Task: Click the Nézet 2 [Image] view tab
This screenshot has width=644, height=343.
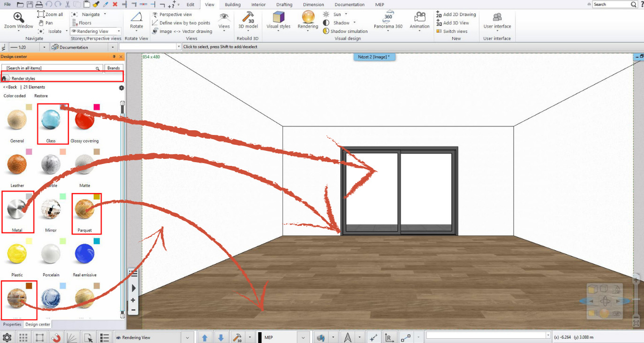Action: coord(374,57)
